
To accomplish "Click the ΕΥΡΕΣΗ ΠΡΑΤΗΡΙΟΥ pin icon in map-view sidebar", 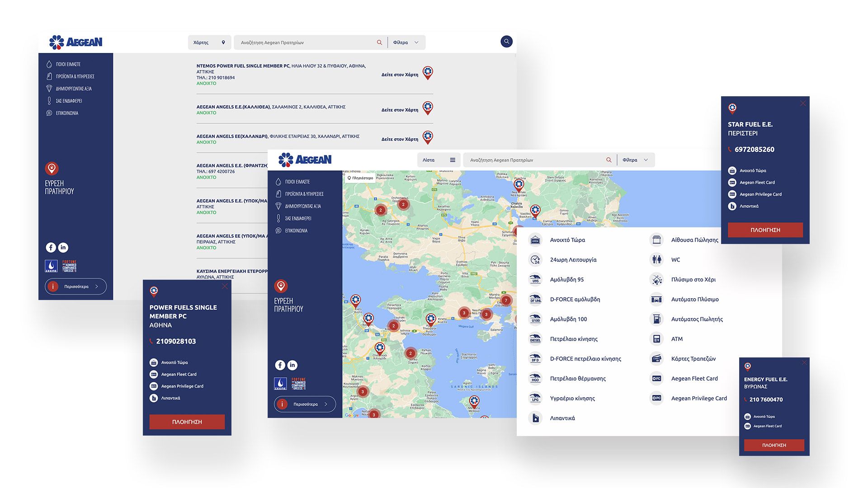I will [281, 286].
